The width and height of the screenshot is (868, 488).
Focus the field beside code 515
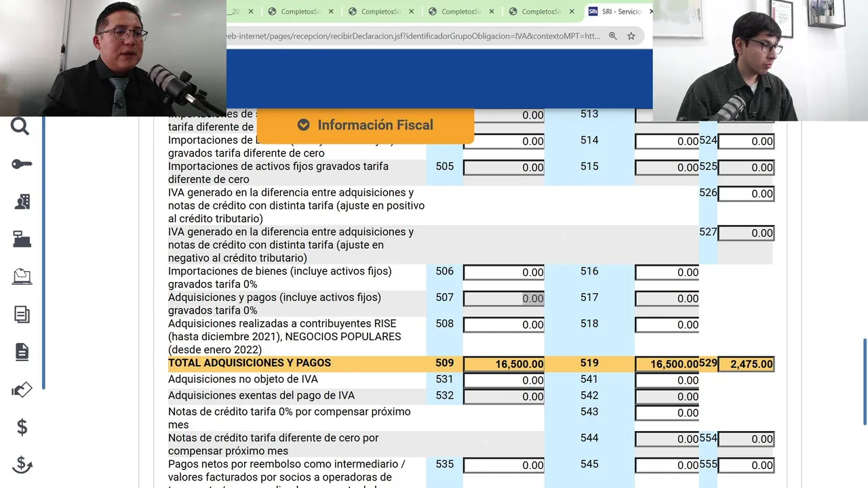tap(667, 167)
